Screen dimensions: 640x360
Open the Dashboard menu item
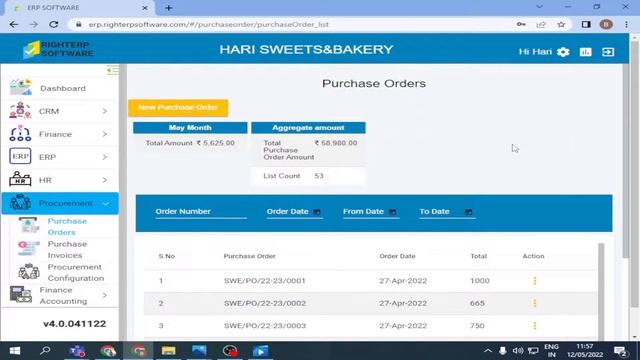coord(63,88)
